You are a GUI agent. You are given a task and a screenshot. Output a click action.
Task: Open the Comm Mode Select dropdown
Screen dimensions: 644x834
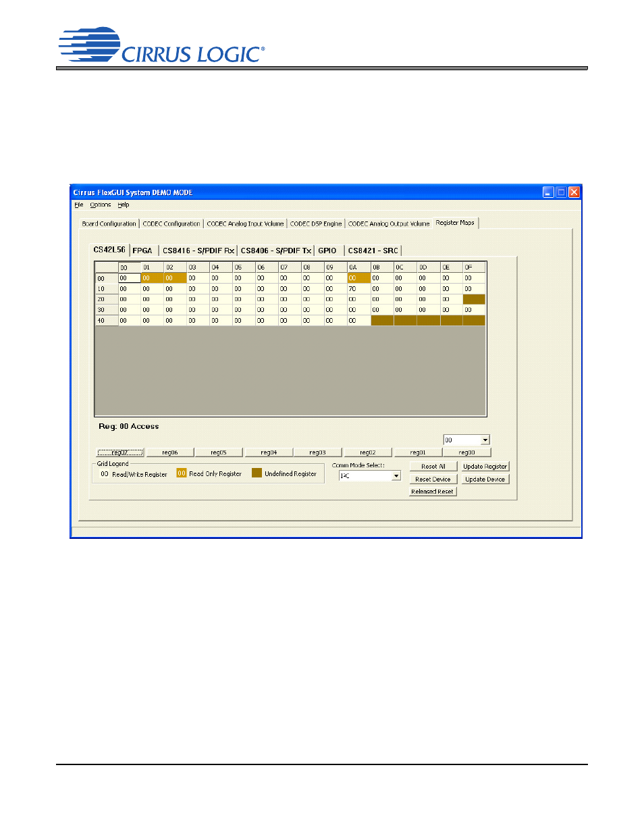pos(396,476)
